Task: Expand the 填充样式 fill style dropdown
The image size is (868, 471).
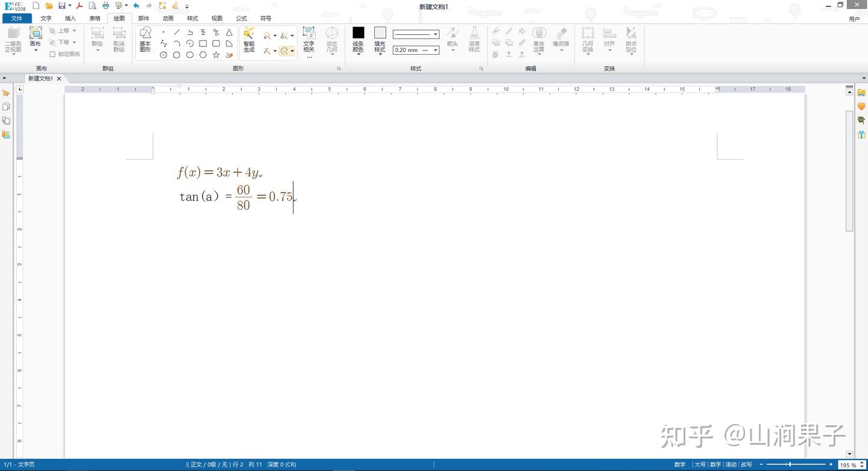Action: (380, 54)
